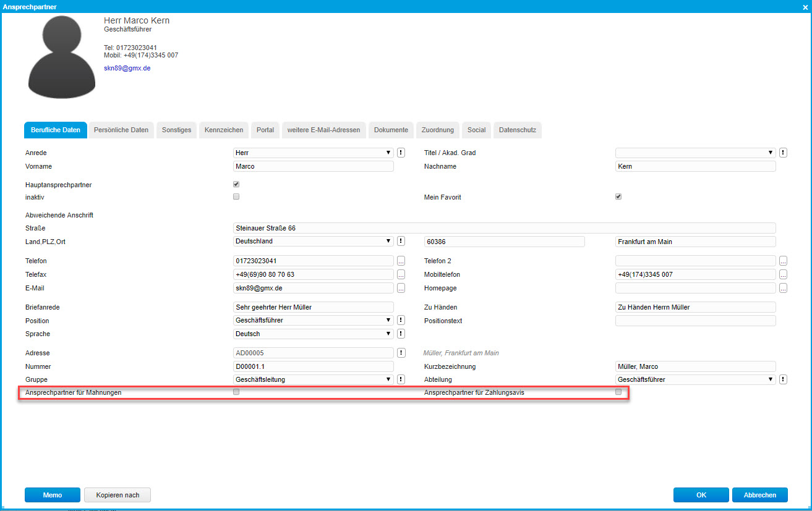Open the Gruppe dropdown showing Geschäftsleitung
Image resolution: width=812 pixels, height=511 pixels.
[x=314, y=379]
